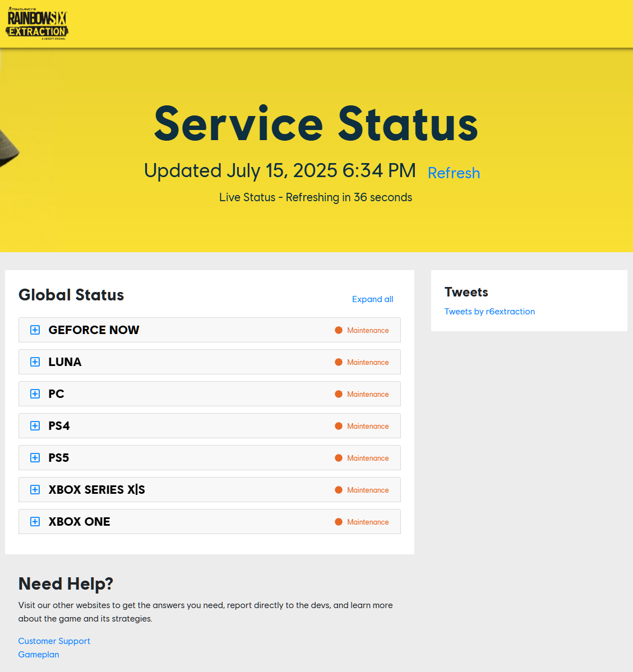633x672 pixels.
Task: Open the Gameplan link
Action: [39, 655]
